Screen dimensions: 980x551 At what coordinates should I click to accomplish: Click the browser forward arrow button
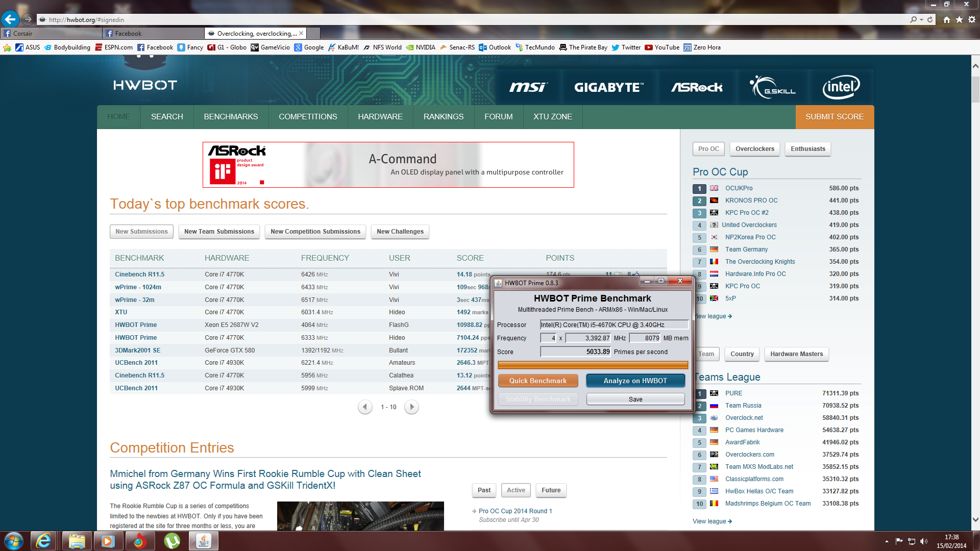28,19
